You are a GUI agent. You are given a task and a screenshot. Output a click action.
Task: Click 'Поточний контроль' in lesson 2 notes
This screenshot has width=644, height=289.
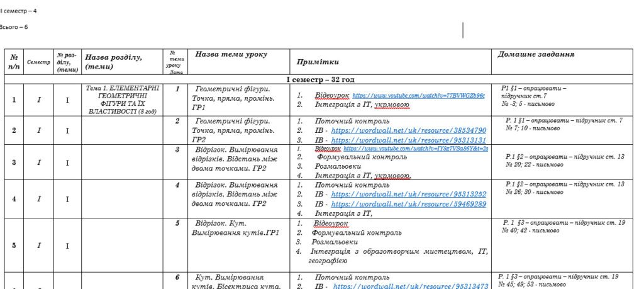[x=352, y=122]
